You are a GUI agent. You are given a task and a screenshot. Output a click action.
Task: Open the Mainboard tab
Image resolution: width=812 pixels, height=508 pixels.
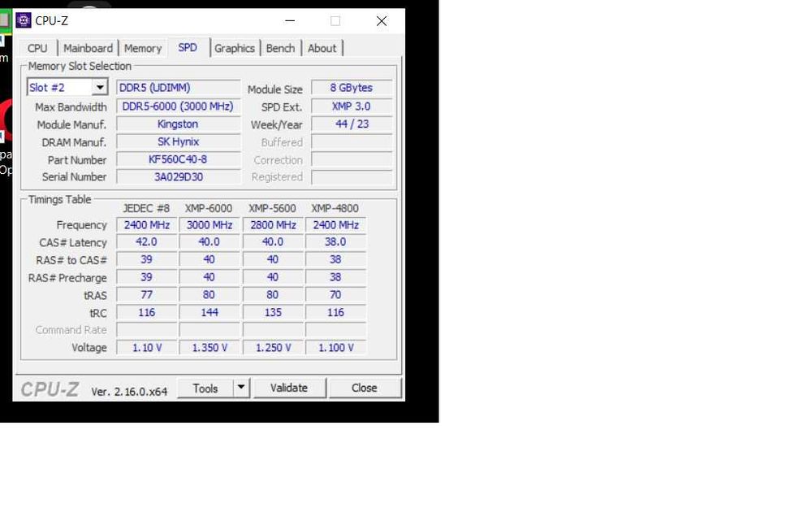(88, 48)
